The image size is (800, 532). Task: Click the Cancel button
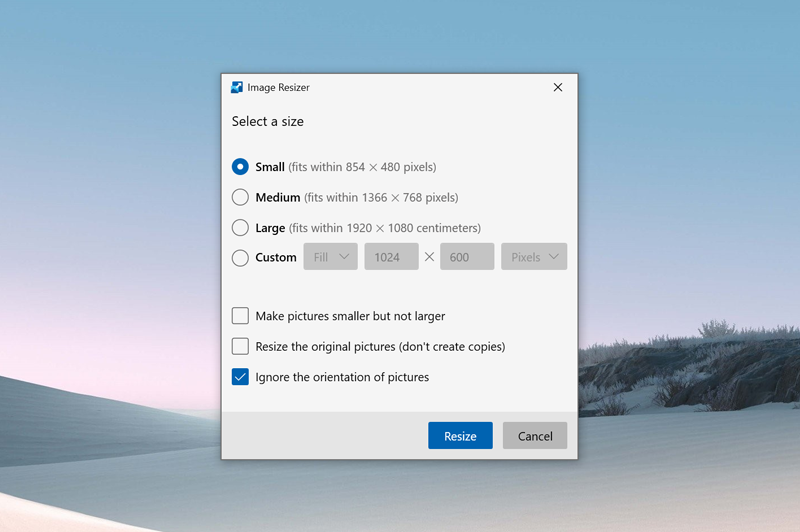tap(535, 436)
